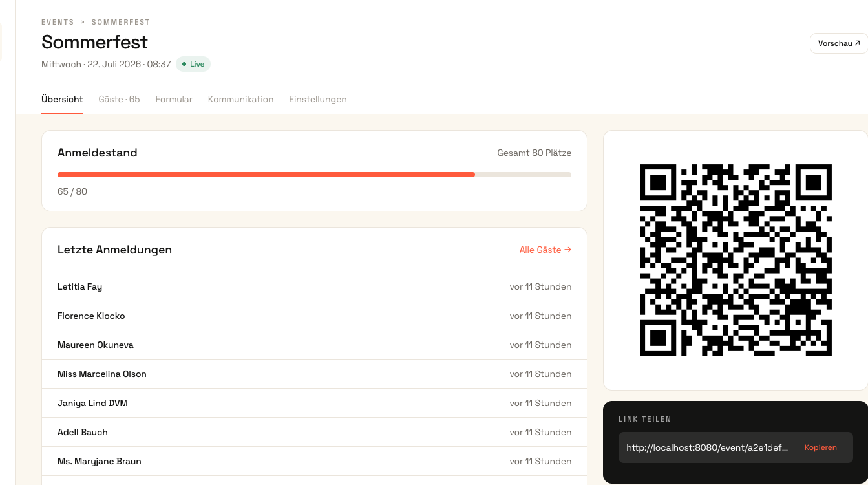Click the Anmeldestand heading
The height and width of the screenshot is (485, 868).
pos(98,153)
